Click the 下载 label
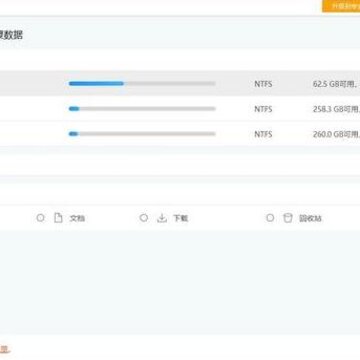360x360 pixels. 181,219
